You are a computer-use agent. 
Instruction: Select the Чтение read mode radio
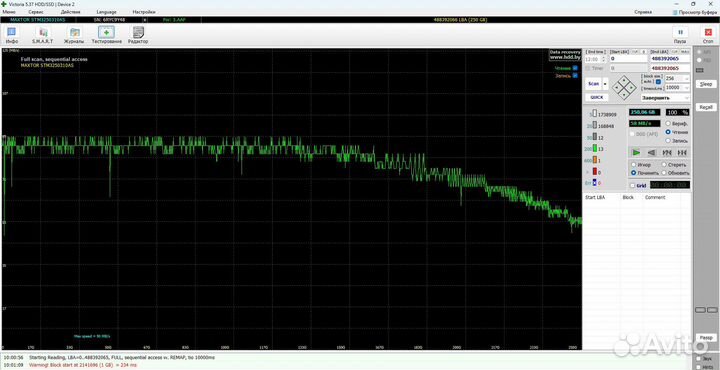(668, 132)
